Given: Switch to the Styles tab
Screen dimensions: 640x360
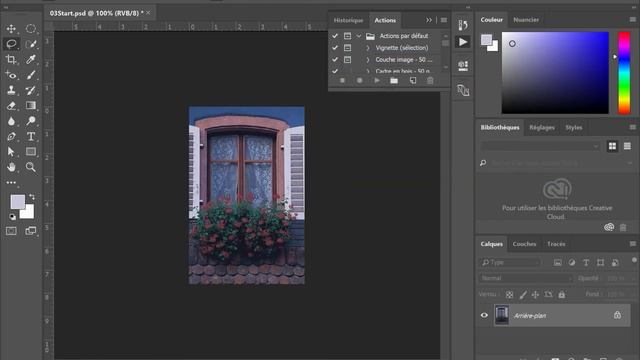Looking at the screenshot, I should tap(573, 127).
